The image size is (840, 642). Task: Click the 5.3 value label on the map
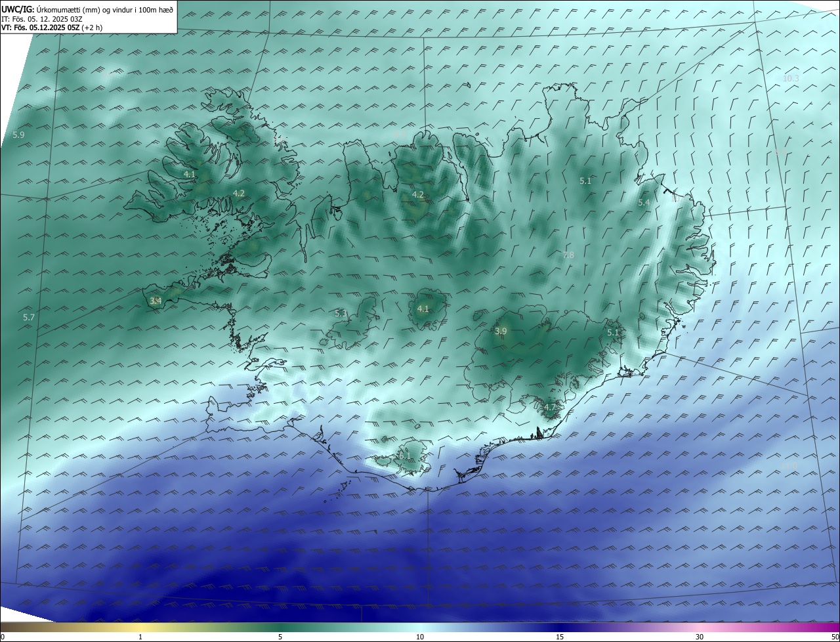tap(341, 314)
